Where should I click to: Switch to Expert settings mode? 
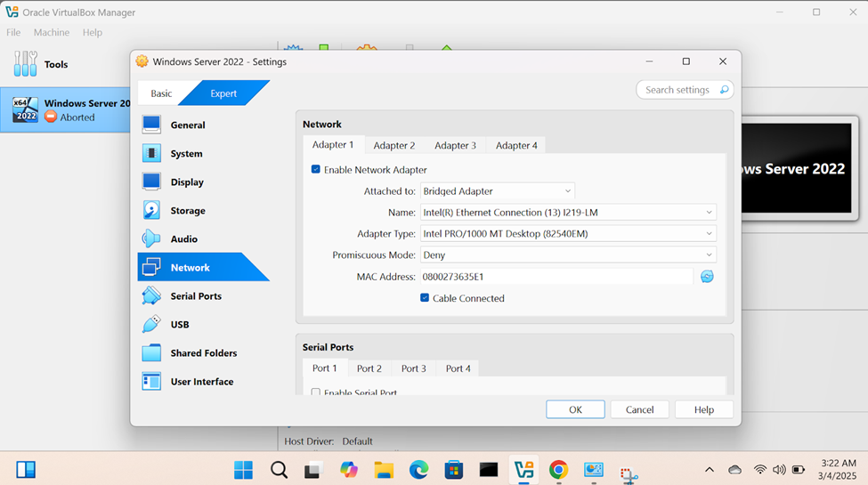[223, 93]
